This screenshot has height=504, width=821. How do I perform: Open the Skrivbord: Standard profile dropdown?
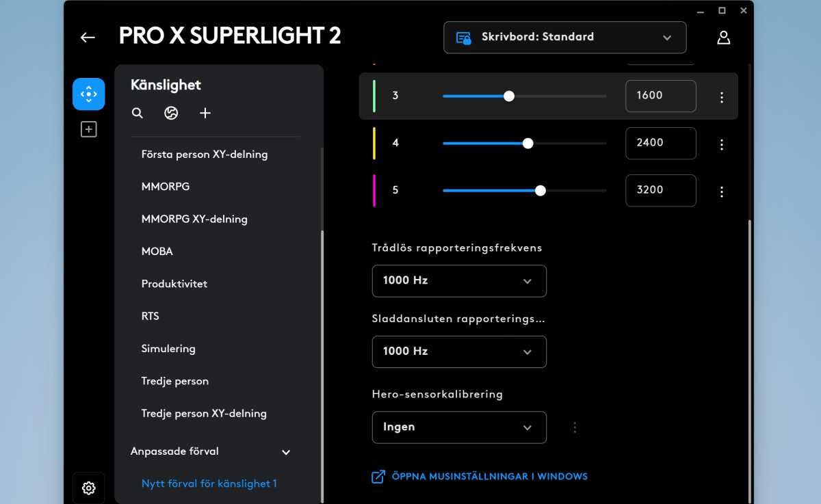(564, 38)
